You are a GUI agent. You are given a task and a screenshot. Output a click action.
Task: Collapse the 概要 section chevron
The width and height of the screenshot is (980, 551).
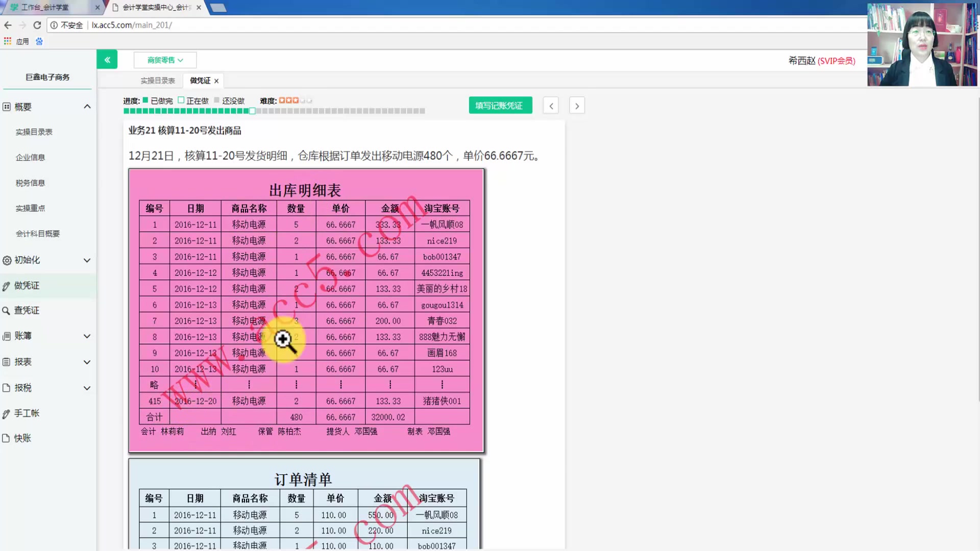87,107
